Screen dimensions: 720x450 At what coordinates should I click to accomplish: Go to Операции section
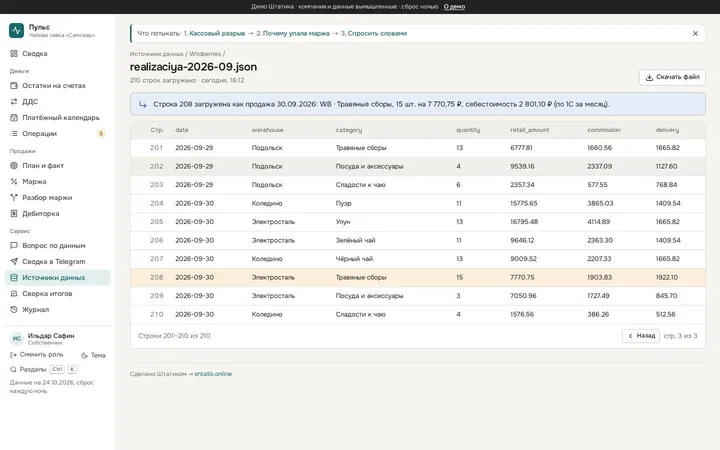57,134
